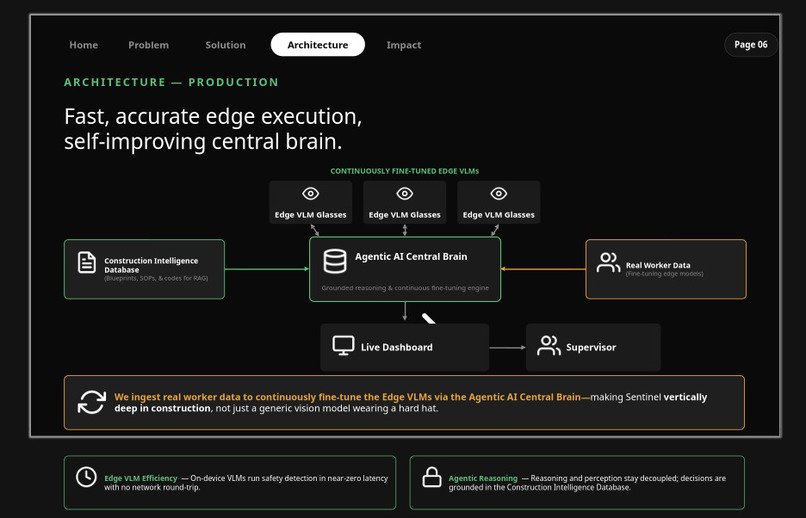Click the Construction Intelligence Database title
Image resolution: width=806 pixels, height=518 pixels.
click(x=151, y=265)
